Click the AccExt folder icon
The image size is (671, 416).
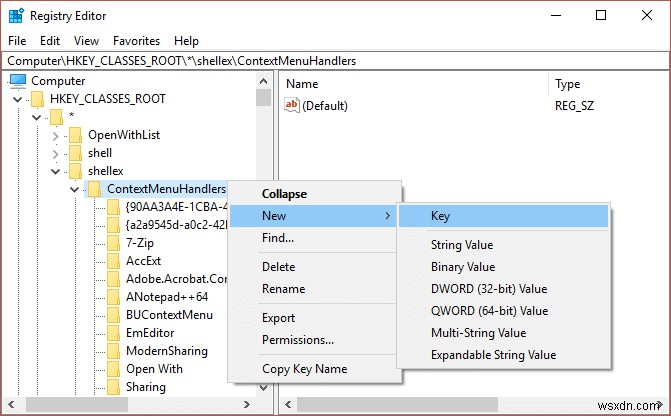pos(113,261)
